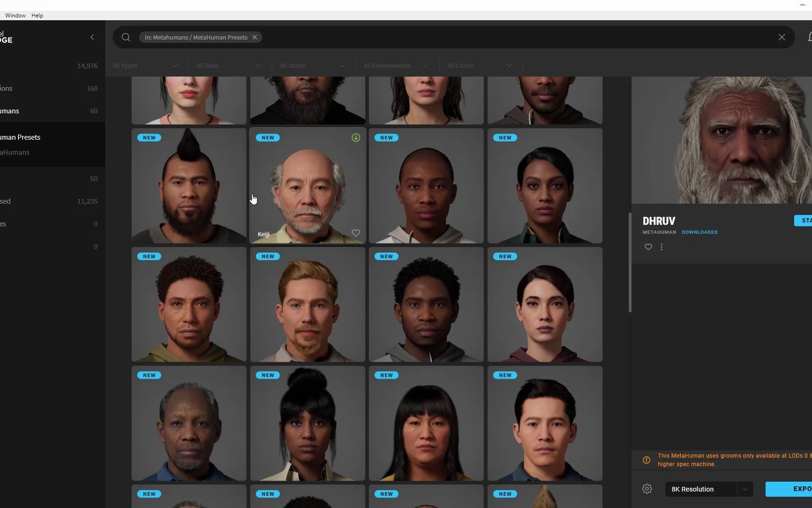Select the curly-haired man in olive hoodie

pos(189,305)
